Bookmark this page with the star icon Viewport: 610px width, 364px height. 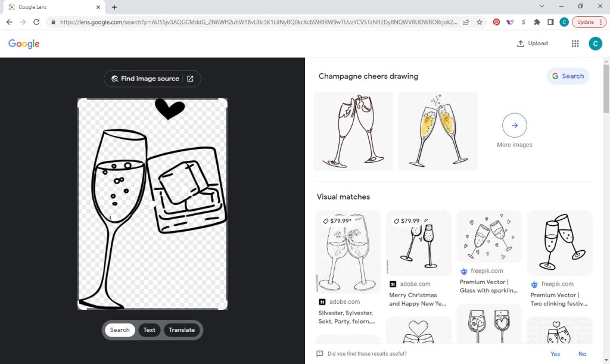click(x=480, y=22)
